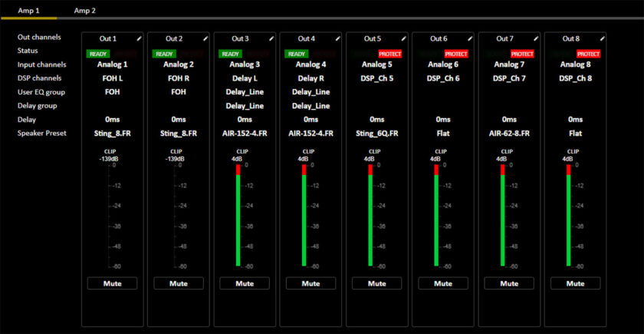Edit Out 7 channel with pencil icon
The image size is (644, 334).
[x=536, y=38]
